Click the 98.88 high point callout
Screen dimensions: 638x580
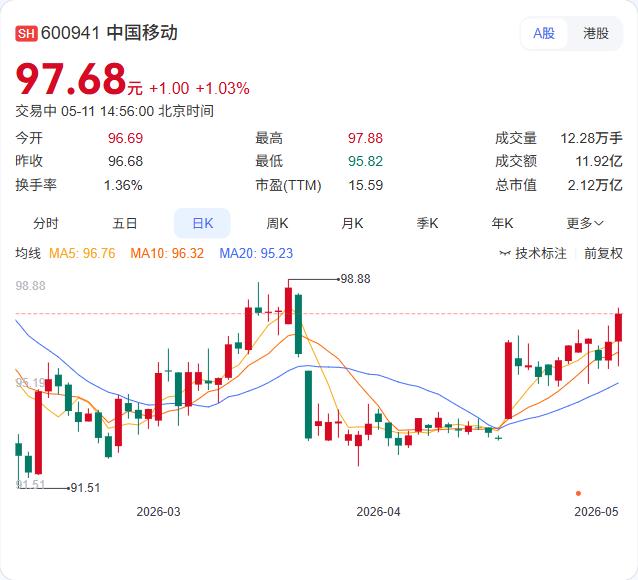[355, 279]
